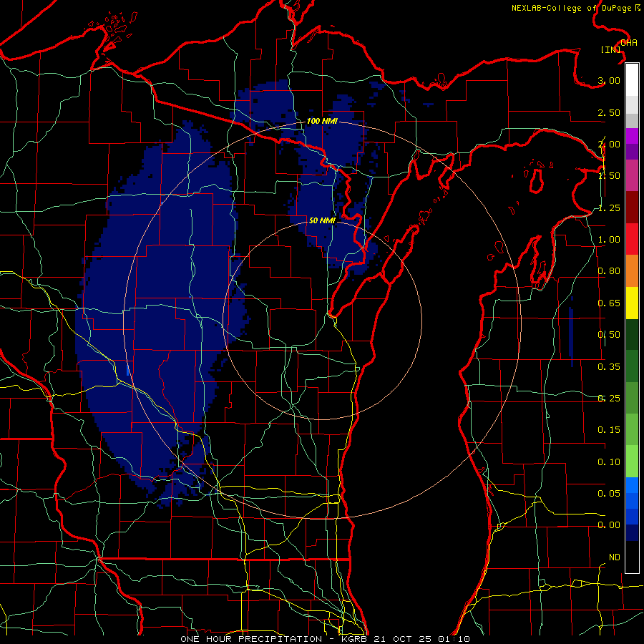
Task: Click the '1.25' legend value
Action: pyautogui.click(x=609, y=208)
